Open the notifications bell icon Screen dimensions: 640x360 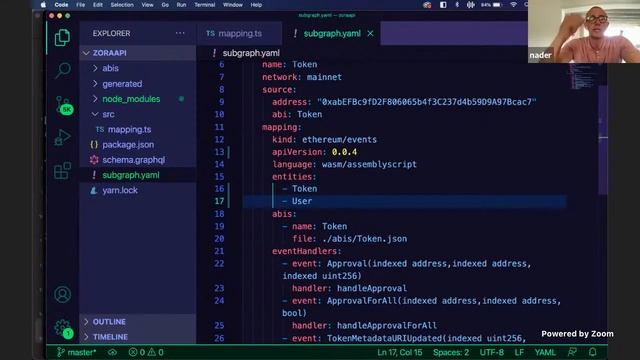point(592,352)
